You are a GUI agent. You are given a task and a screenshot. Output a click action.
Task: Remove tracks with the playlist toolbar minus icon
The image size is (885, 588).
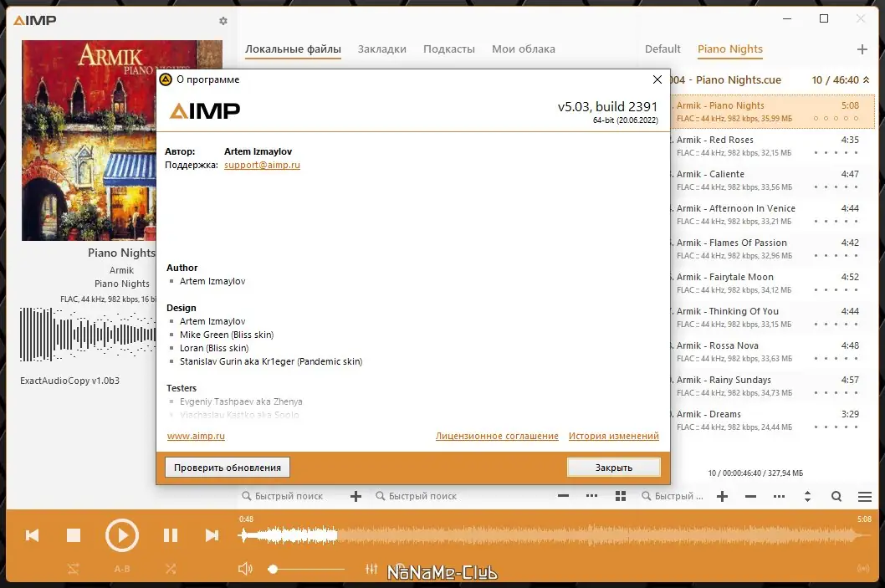coord(750,497)
